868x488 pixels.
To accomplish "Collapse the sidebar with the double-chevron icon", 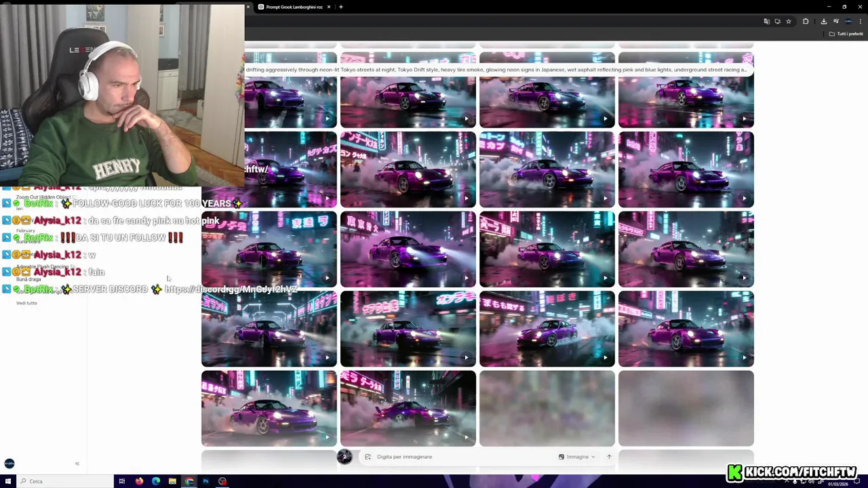I will 77,464.
